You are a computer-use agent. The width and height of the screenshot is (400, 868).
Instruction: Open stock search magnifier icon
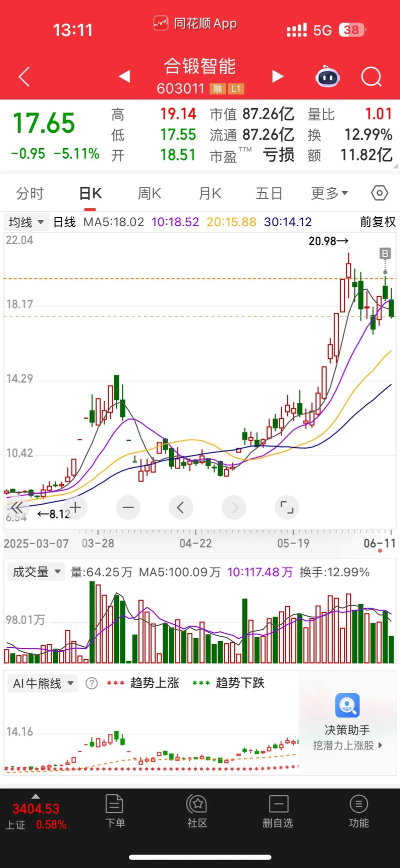(371, 77)
